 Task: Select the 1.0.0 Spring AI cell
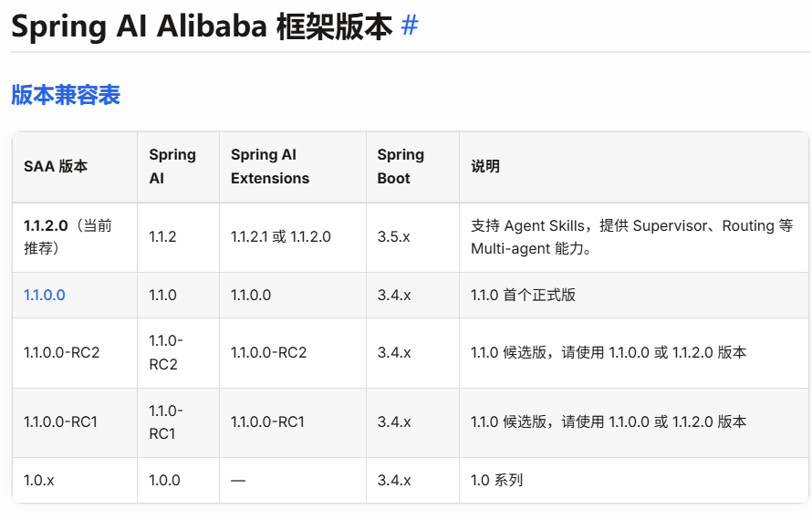pyautogui.click(x=178, y=480)
